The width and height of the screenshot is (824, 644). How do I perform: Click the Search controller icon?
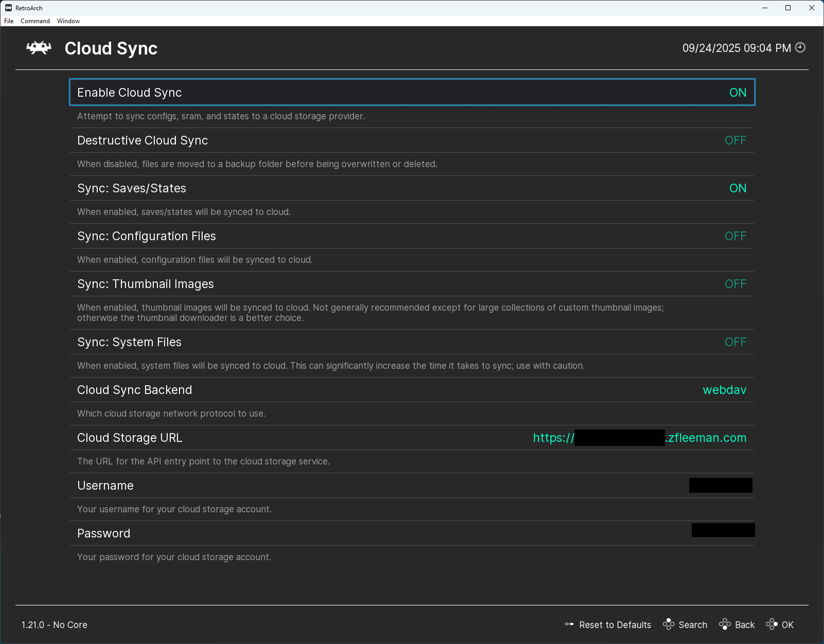[669, 624]
